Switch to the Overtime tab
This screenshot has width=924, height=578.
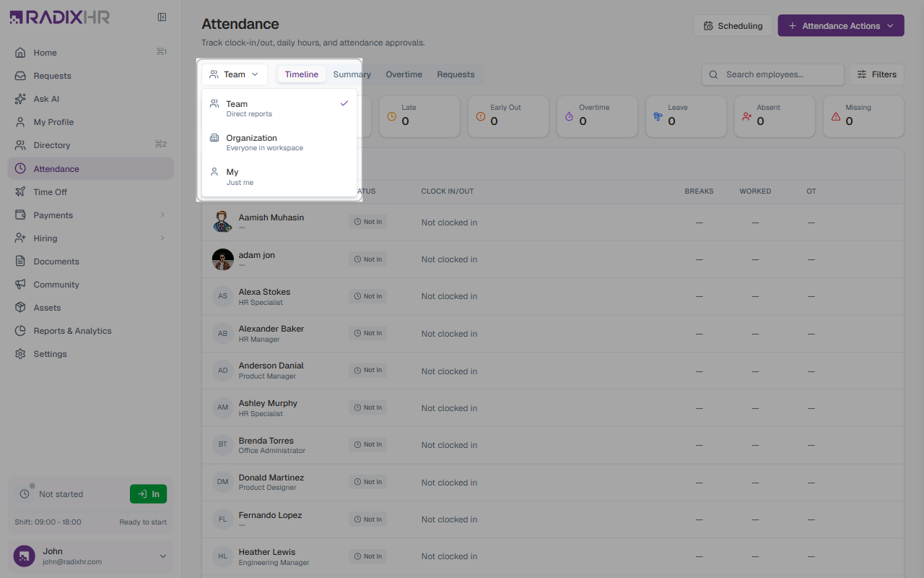tap(404, 74)
